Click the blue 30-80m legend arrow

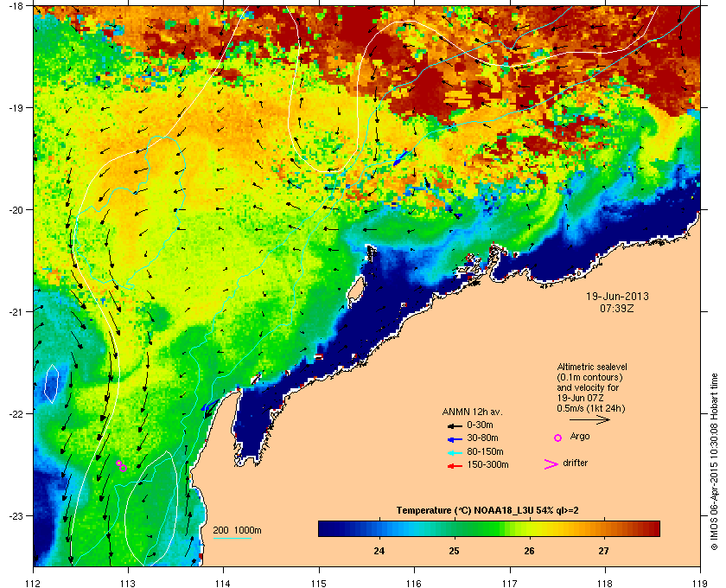point(455,439)
